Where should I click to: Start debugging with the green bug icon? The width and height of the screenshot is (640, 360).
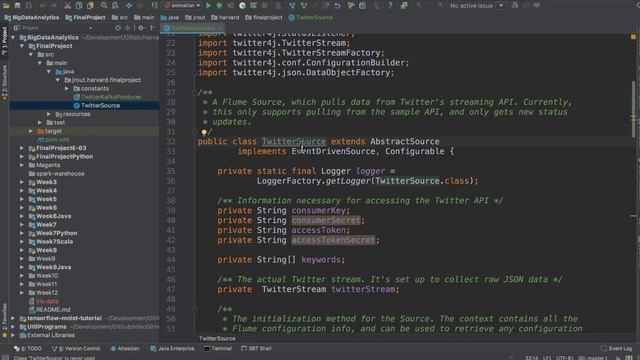[219, 6]
